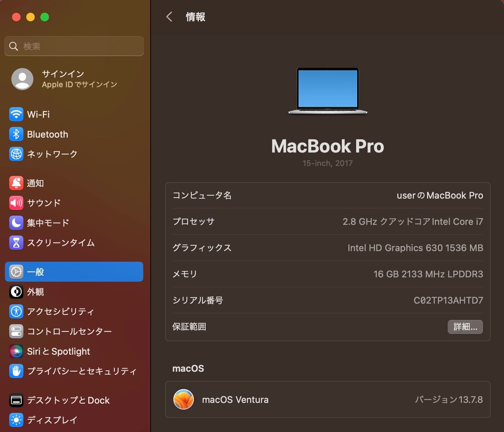
Task: Click the デスクトップと Dock icon
Action: point(16,400)
